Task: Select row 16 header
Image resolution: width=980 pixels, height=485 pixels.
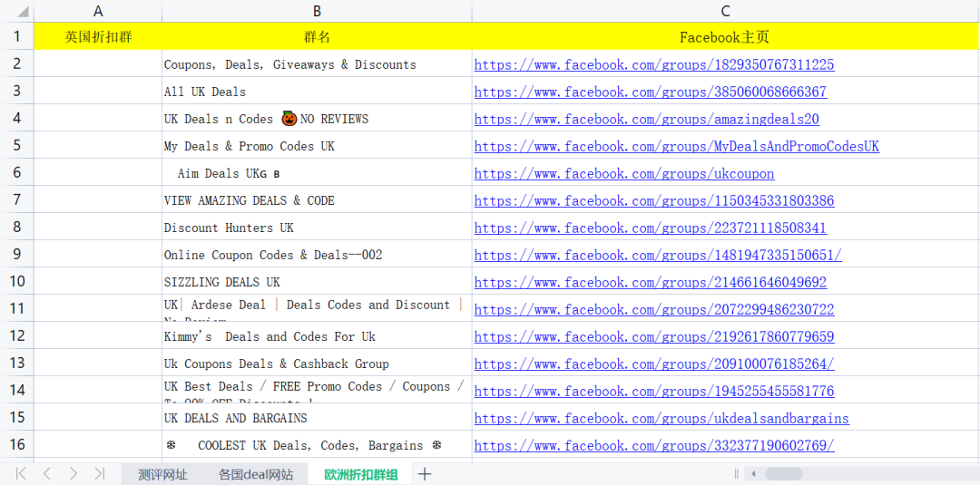Action: [17, 444]
